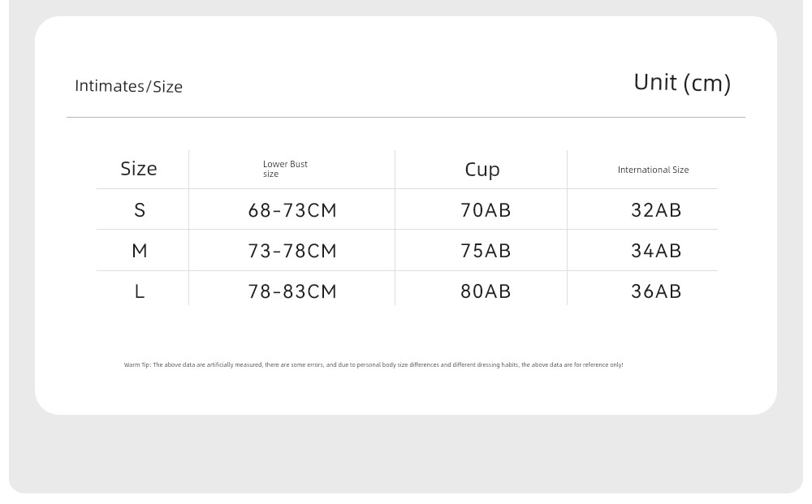Click the 78-83CM lower bust value
812x504 pixels.
click(x=292, y=292)
